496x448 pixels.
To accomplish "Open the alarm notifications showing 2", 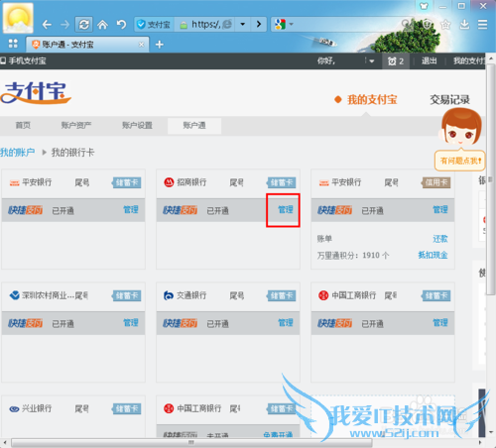I will (x=396, y=61).
